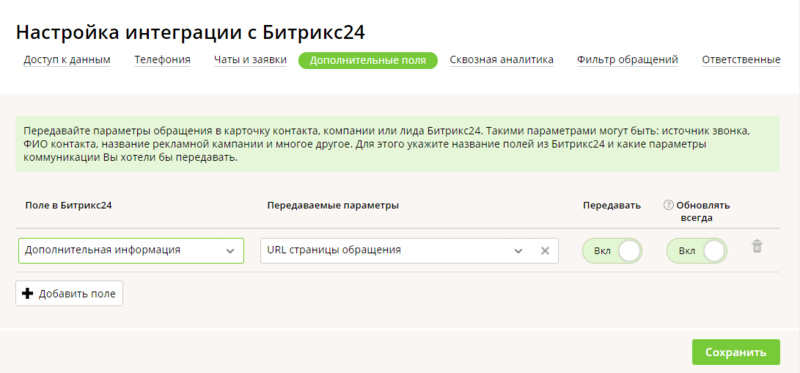Screen dimensions: 800x373
Task: Switch to Доступ к данным tab
Action: [x=67, y=60]
